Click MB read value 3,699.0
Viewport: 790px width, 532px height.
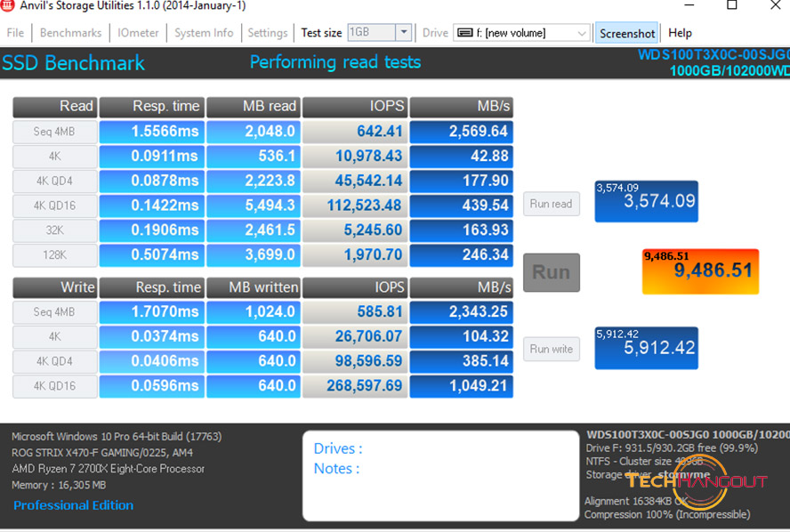(254, 255)
